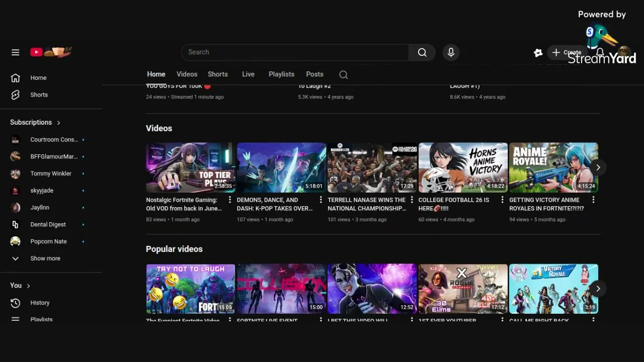This screenshot has width=644, height=362.
Task: Open Nostalgic Fortnite Gaming video title
Action: 184,204
